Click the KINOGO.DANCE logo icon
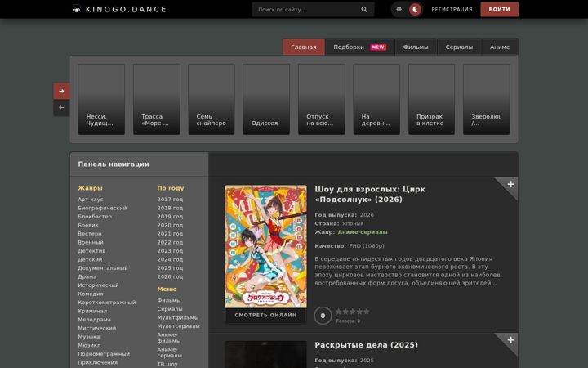This screenshot has height=368, width=588. [x=77, y=9]
